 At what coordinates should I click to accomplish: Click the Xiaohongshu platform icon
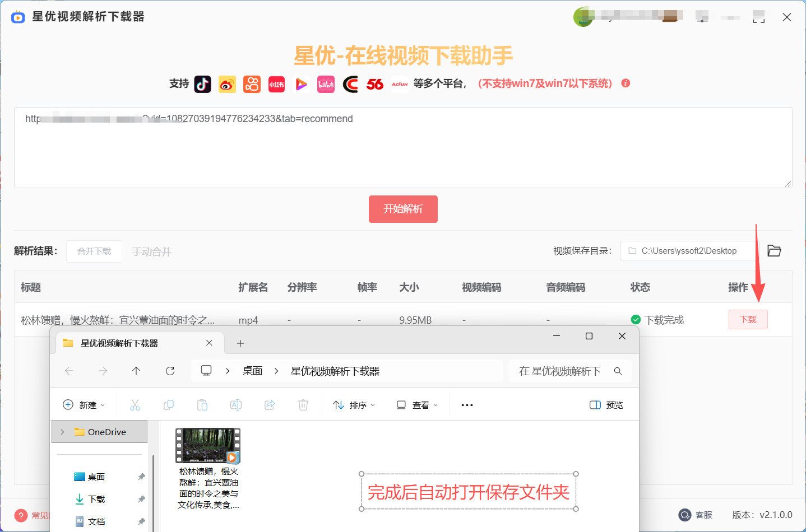click(x=276, y=84)
